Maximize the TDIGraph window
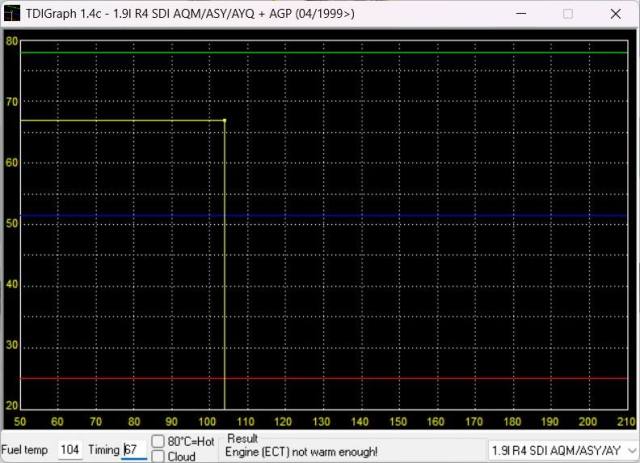This screenshot has width=640, height=463. [x=568, y=14]
